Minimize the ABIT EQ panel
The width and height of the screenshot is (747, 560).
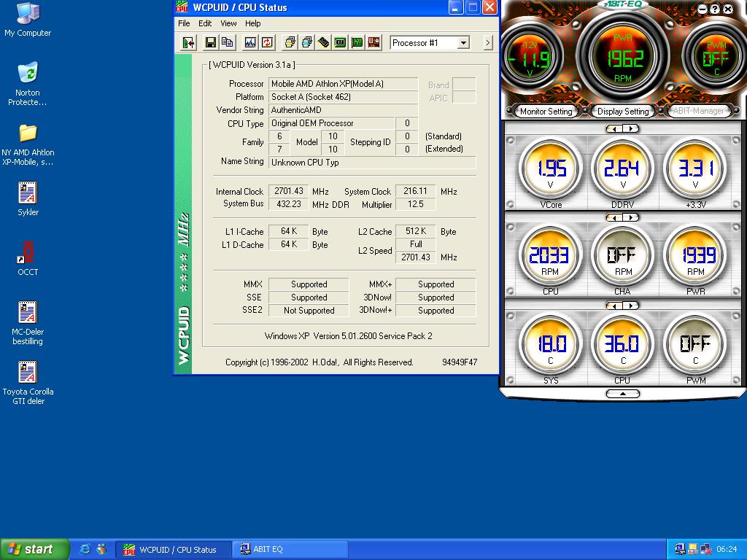click(703, 9)
